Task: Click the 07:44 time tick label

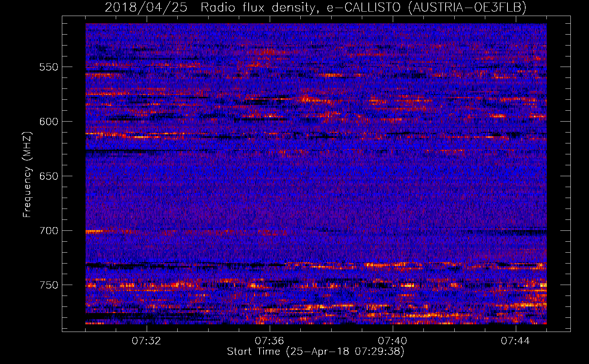Action: 516,341
